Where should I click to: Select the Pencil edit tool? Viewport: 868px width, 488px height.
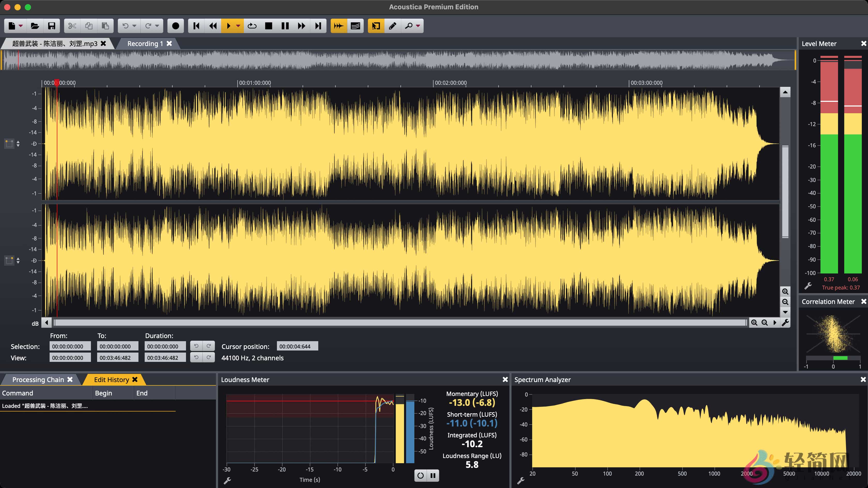point(392,26)
